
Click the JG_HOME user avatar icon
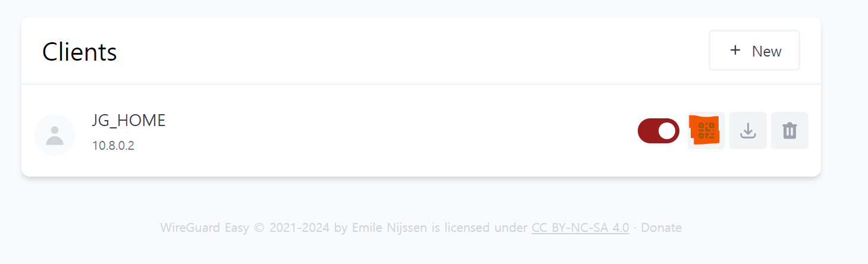point(55,135)
